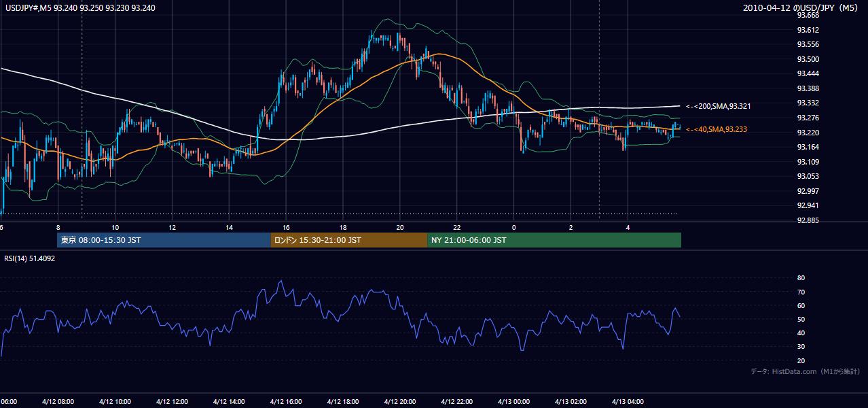Click hour label 14 under the price chart
The height and width of the screenshot is (408, 868).
click(229, 227)
